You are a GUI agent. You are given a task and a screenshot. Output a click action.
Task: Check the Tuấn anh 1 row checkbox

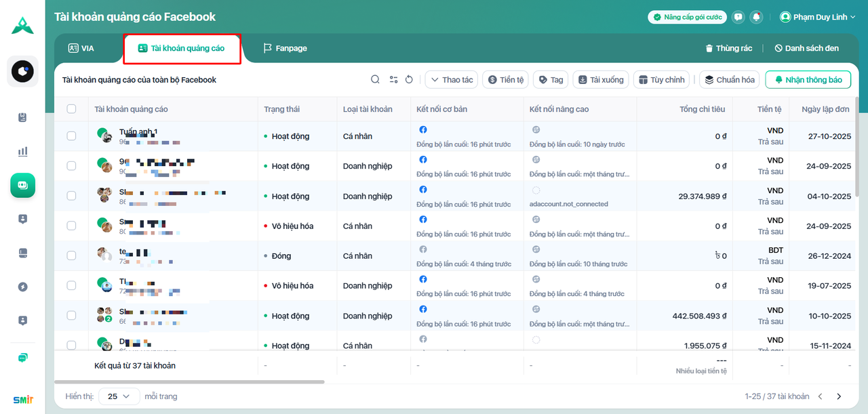(x=71, y=136)
